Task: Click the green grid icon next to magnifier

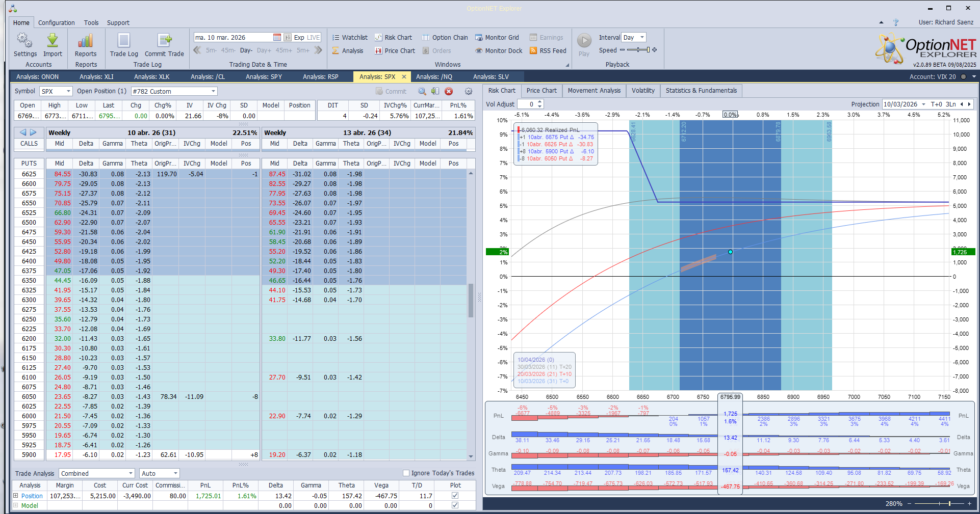Action: click(x=435, y=91)
